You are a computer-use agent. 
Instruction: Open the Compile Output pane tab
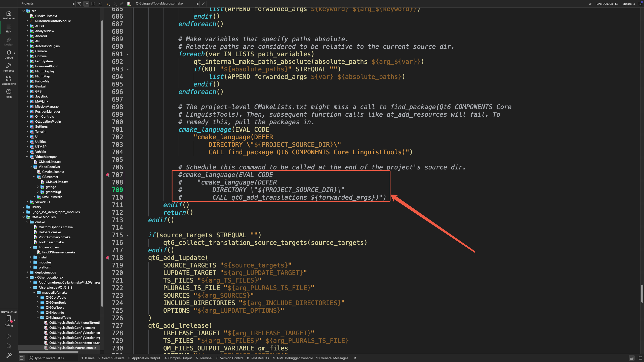pos(178,358)
